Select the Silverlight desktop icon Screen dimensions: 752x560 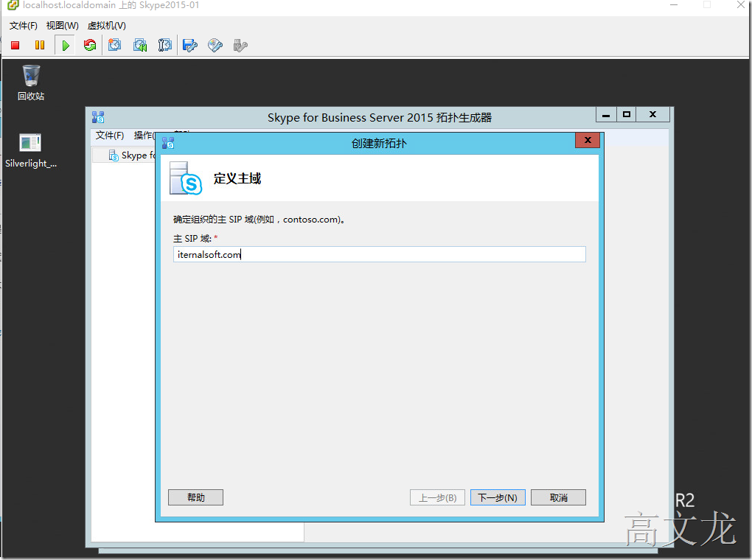(31, 150)
